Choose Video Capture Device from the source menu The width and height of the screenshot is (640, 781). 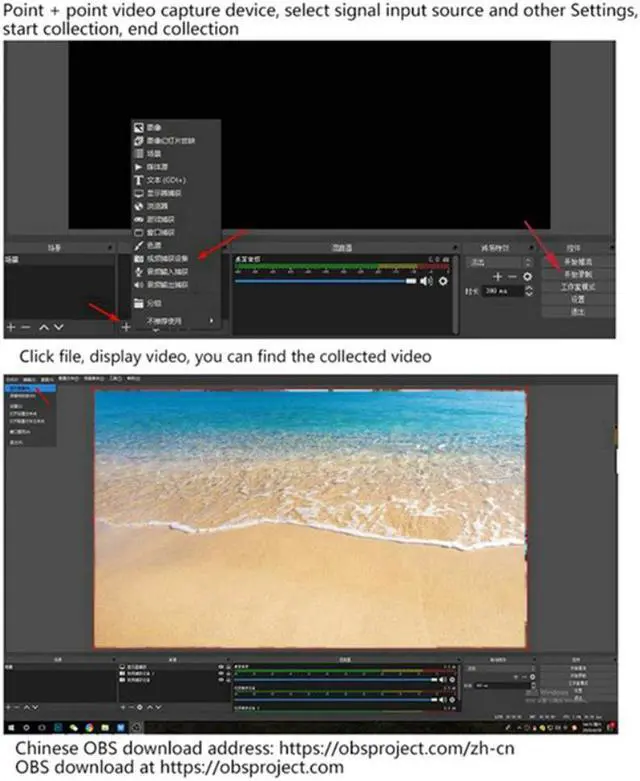(x=167, y=258)
